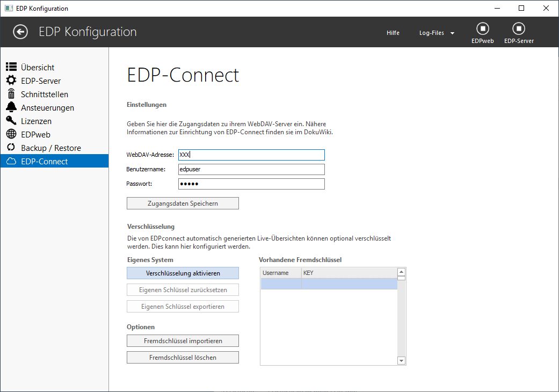Image resolution: width=559 pixels, height=392 pixels.
Task: Click the 'Optionen' heading
Action: [x=141, y=327]
